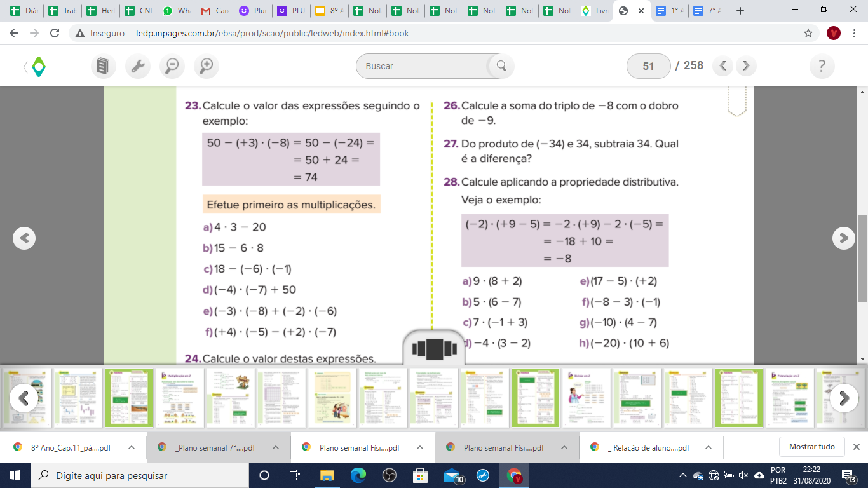868x488 pixels.
Task: Zoom in with the plus magnifier icon
Action: (x=206, y=66)
